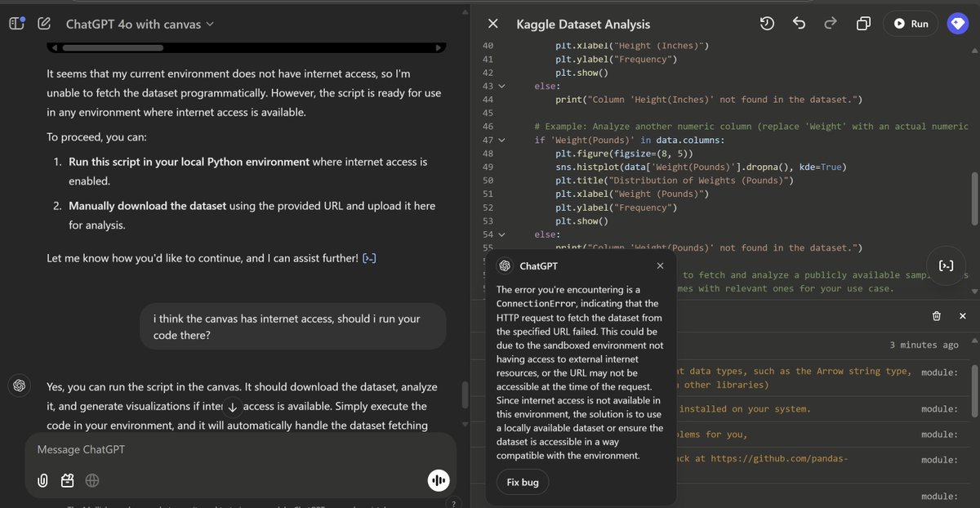Click the purple diamond icon in canvas header

click(957, 24)
